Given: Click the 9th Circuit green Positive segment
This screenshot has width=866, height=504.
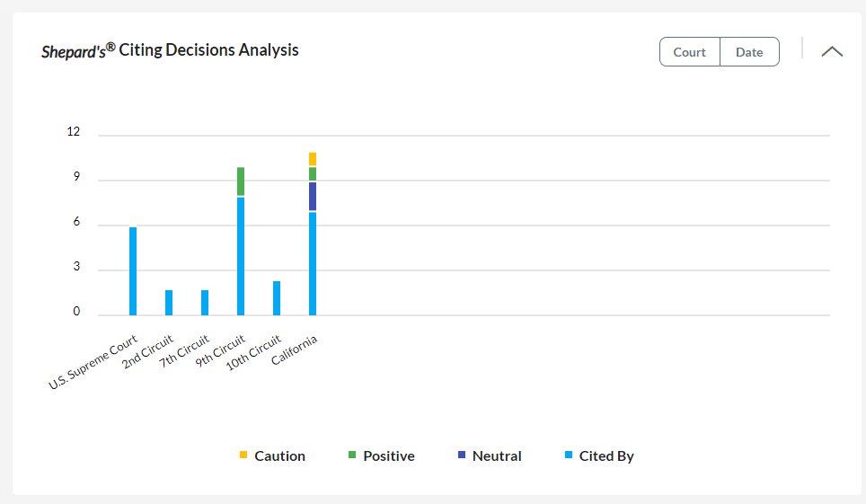Looking at the screenshot, I should coord(241,181).
